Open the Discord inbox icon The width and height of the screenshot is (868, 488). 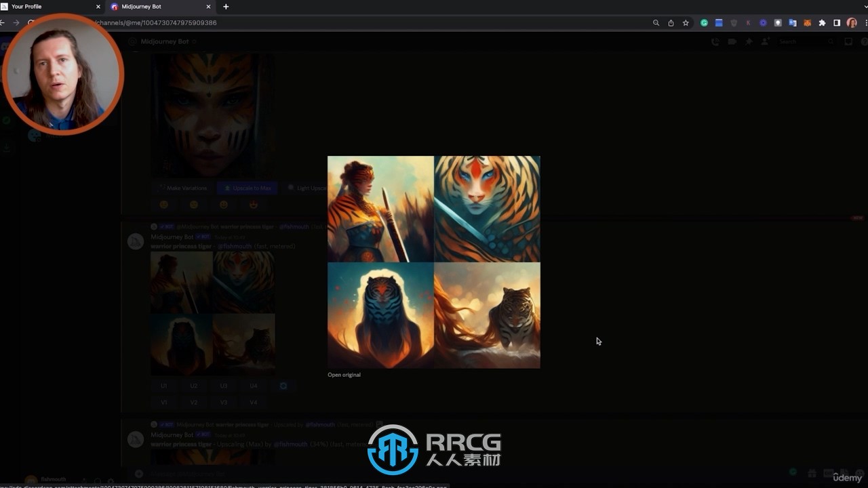pyautogui.click(x=848, y=41)
